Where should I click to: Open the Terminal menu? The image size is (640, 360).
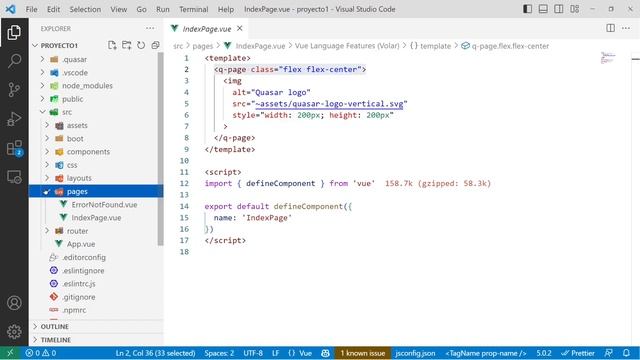193,9
